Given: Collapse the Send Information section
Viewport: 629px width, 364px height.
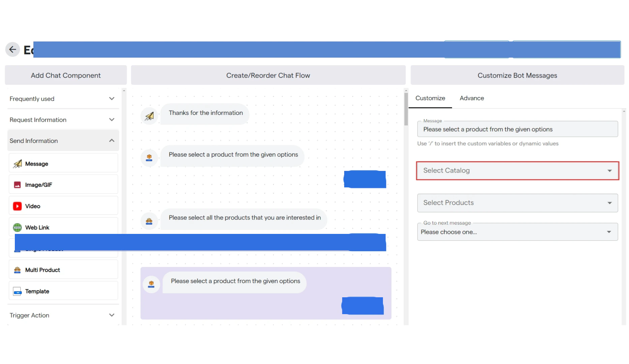Looking at the screenshot, I should click(63, 141).
